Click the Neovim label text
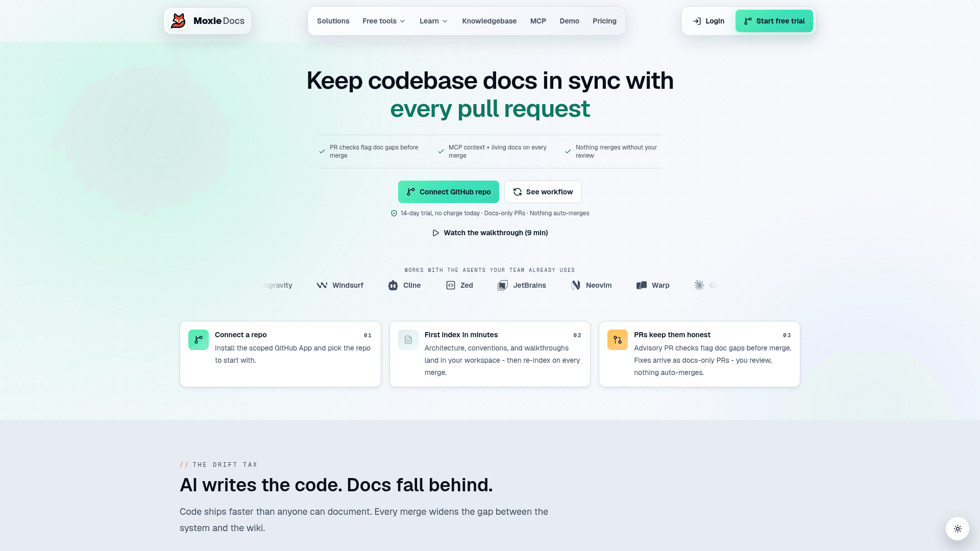The image size is (980, 551). coord(599,285)
